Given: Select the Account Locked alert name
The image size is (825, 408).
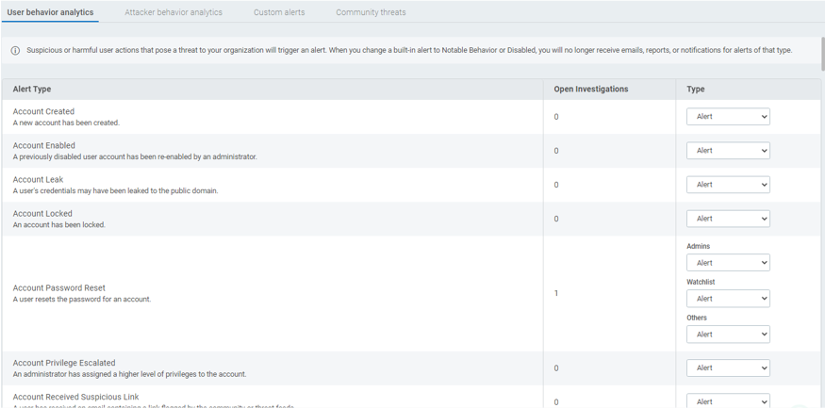Looking at the screenshot, I should click(x=43, y=213).
